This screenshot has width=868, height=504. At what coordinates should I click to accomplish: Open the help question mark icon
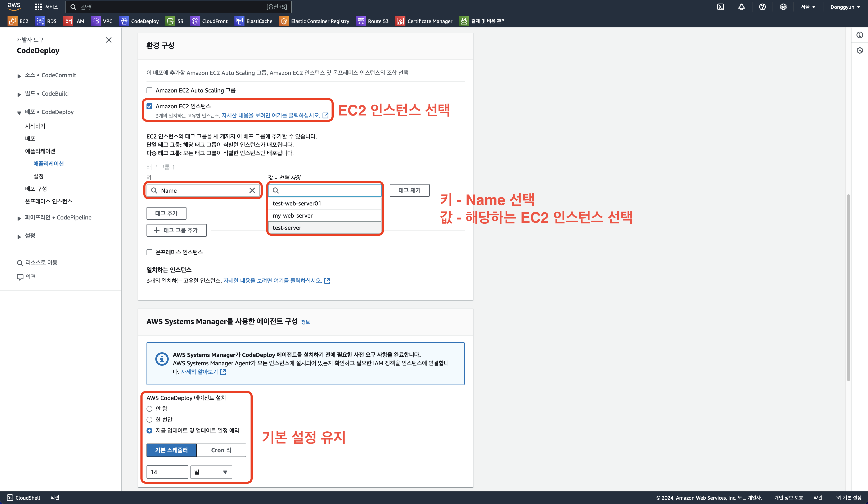762,7
